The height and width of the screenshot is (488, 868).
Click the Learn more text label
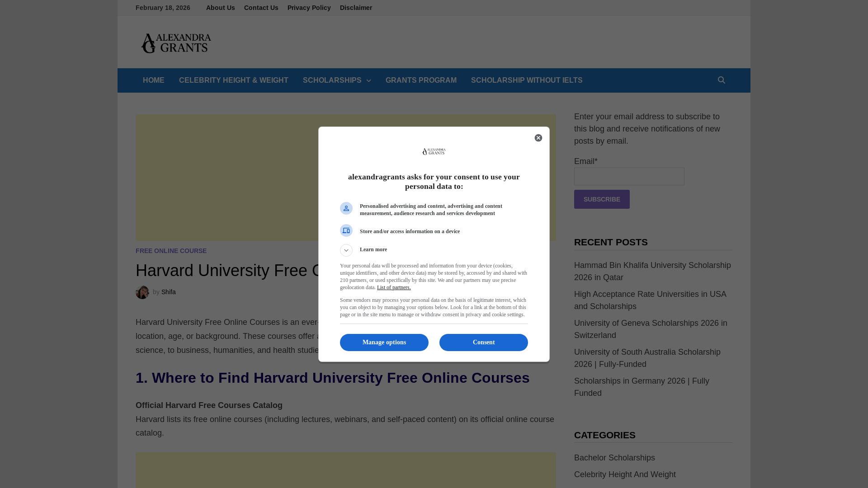[373, 249]
